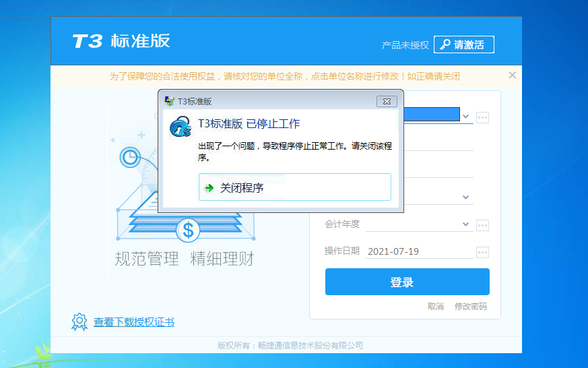The height and width of the screenshot is (368, 588).
Task: Expand the dropdown arrow above 会计年度
Action: point(465,197)
